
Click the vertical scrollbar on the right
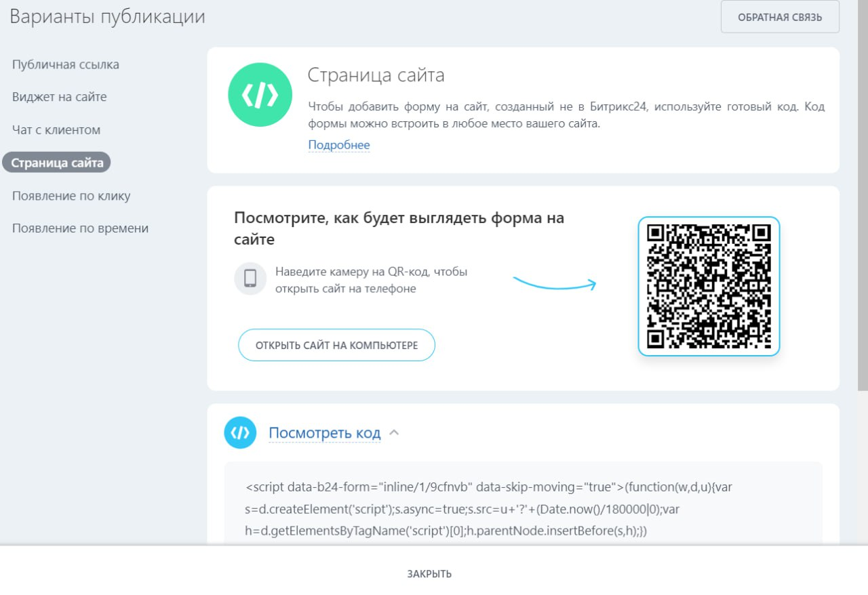[863, 197]
